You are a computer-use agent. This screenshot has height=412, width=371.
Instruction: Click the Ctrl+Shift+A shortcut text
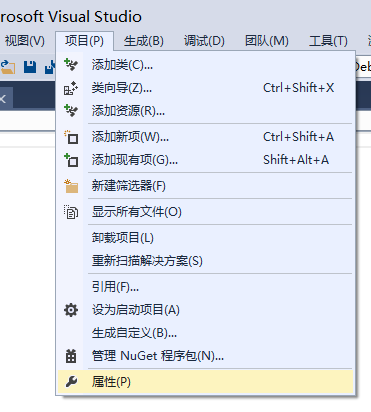pos(298,137)
